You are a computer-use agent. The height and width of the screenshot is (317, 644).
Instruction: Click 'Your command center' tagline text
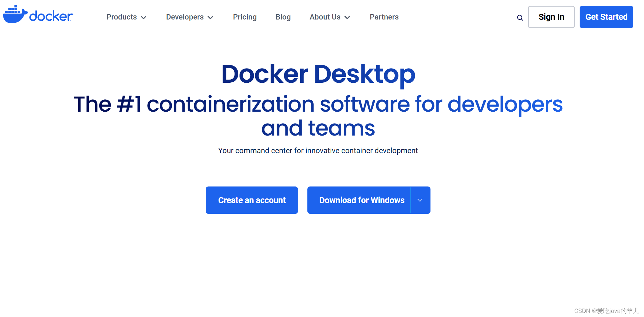pos(318,151)
